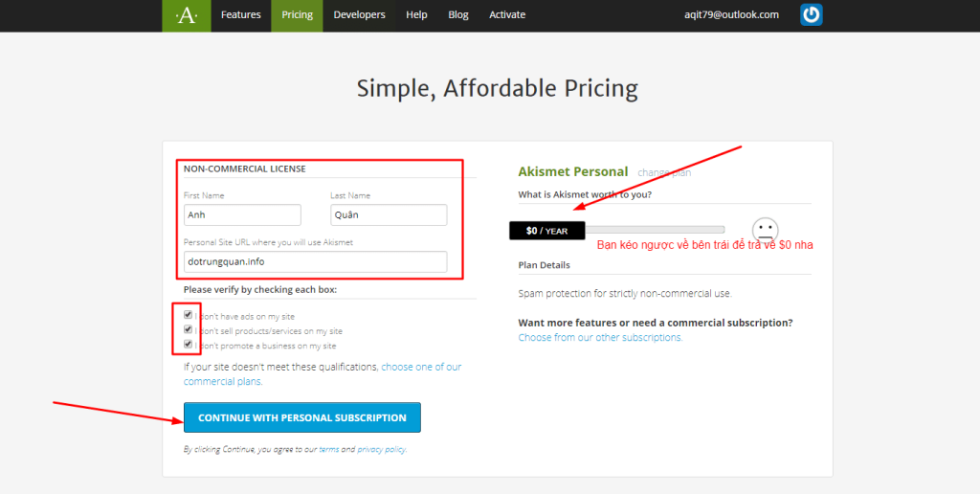
Task: Open the Help page
Action: 416,15
